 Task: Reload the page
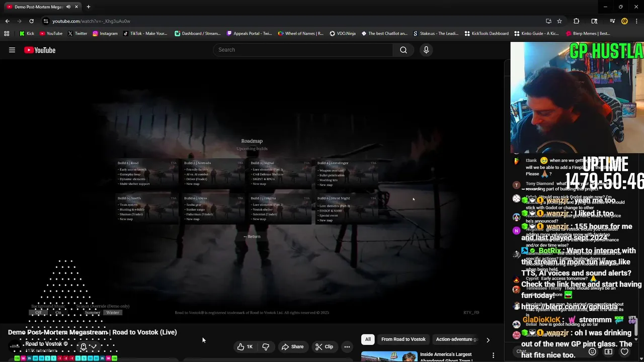tap(31, 21)
